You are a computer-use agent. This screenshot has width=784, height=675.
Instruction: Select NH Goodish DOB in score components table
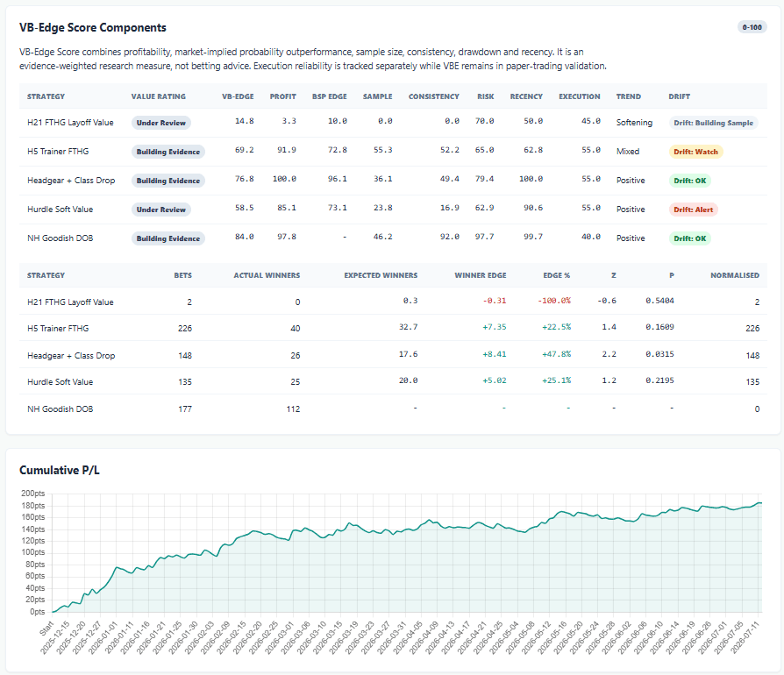coord(60,238)
